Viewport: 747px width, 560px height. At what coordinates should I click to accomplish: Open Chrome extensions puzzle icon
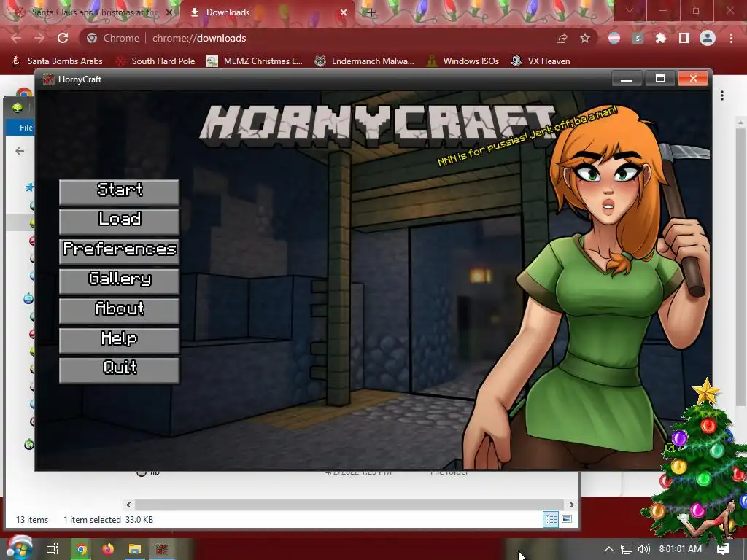coord(661,38)
